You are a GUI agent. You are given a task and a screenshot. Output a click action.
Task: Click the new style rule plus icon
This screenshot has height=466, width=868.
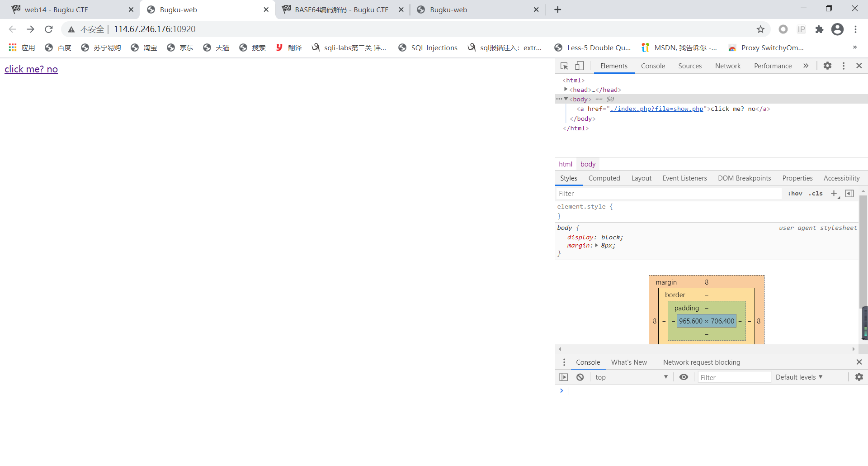tap(834, 194)
